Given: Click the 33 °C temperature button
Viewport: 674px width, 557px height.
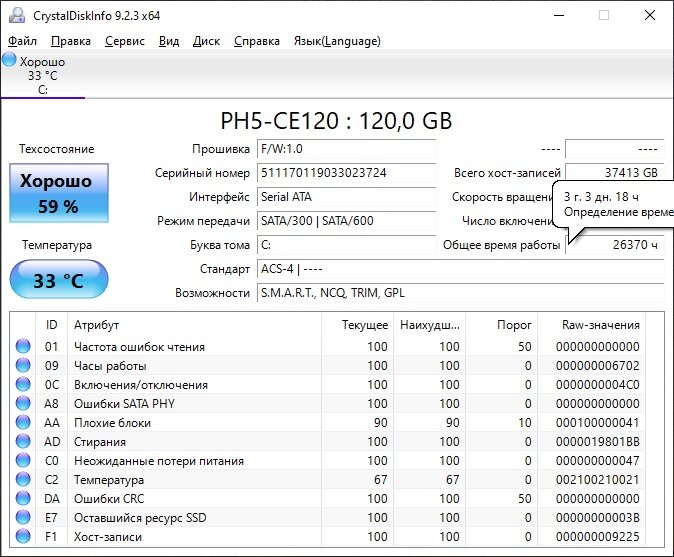Looking at the screenshot, I should click(x=59, y=280).
